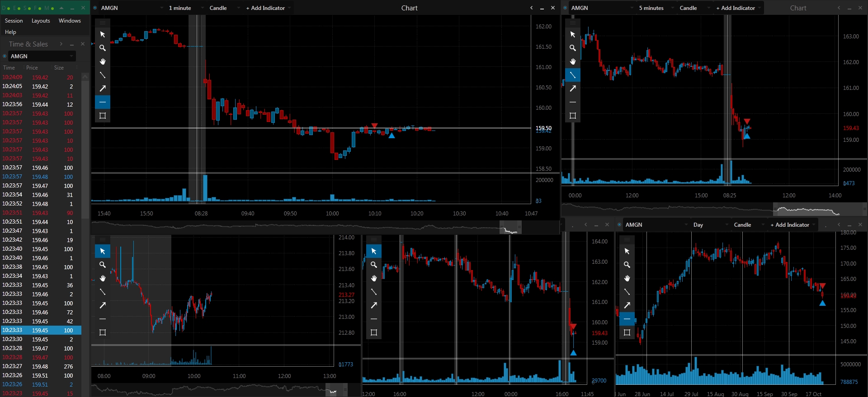Select the 10:23:27 trade row sized 276
The width and height of the screenshot is (868, 397).
[x=41, y=366]
